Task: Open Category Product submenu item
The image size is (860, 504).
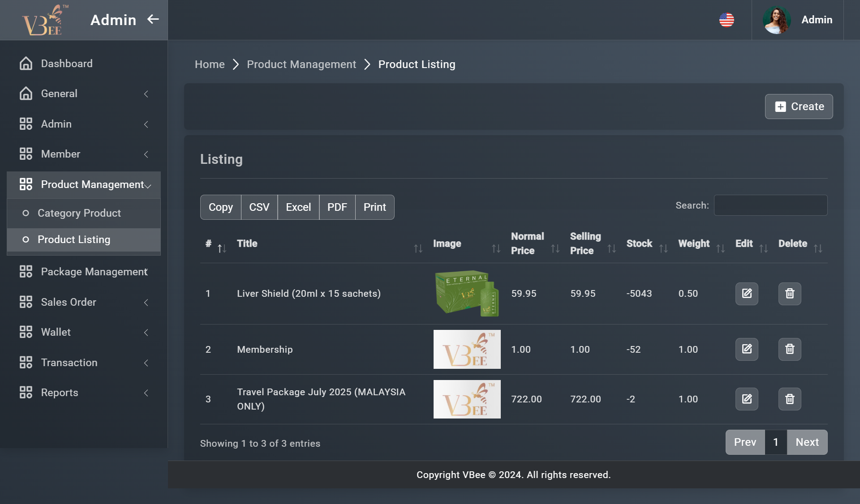Action: pyautogui.click(x=79, y=213)
